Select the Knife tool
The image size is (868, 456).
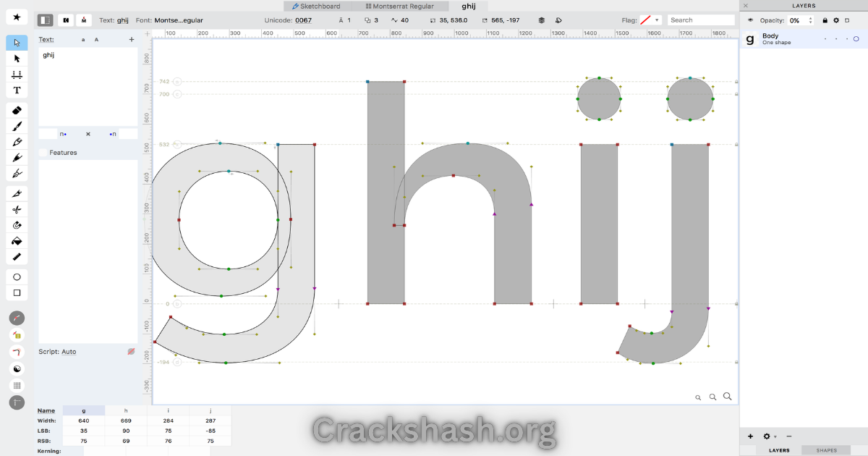click(x=17, y=193)
